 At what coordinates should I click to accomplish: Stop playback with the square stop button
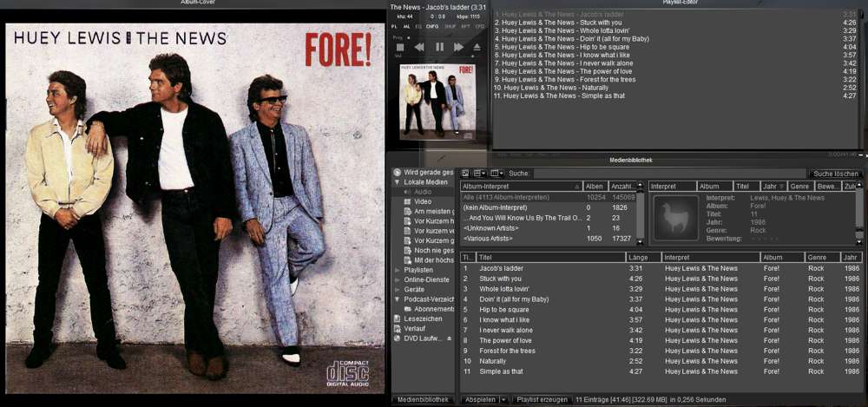[400, 47]
